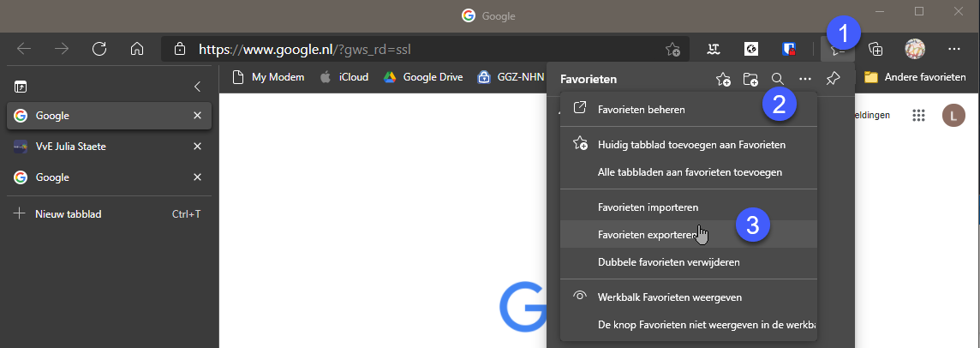Open Andere favorieten folder

[x=915, y=77]
